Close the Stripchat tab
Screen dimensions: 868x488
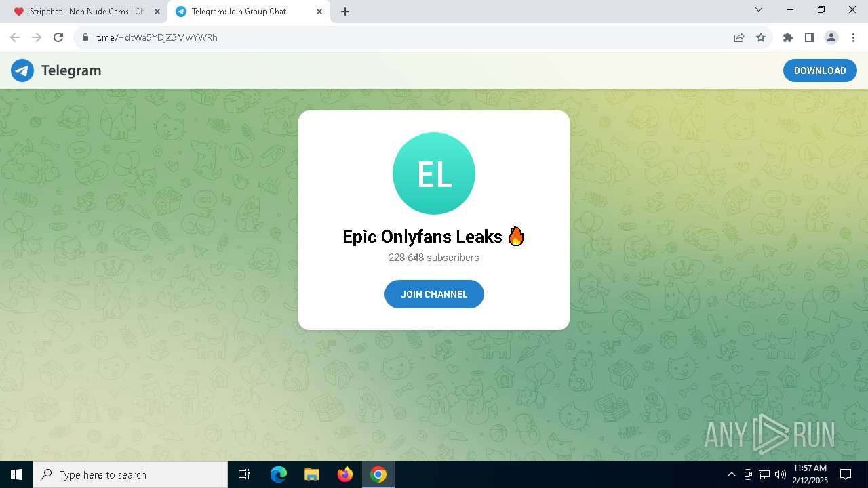pos(157,12)
